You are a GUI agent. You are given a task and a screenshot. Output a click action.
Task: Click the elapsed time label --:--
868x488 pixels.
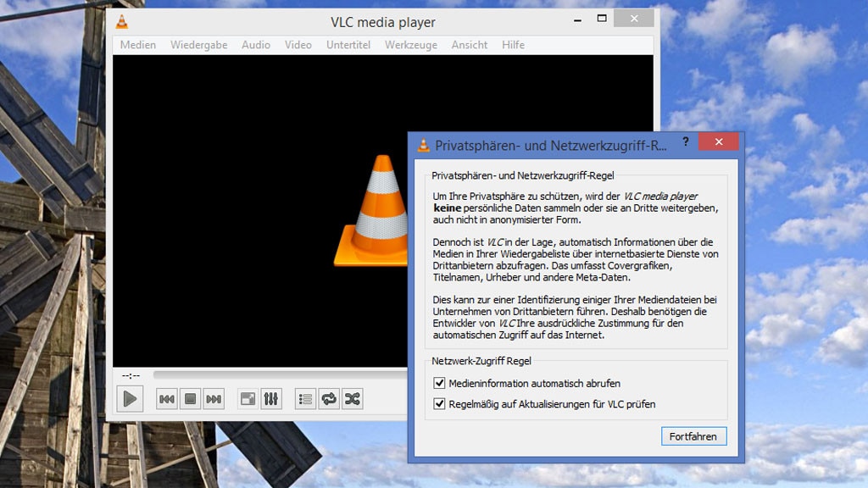[x=131, y=375]
